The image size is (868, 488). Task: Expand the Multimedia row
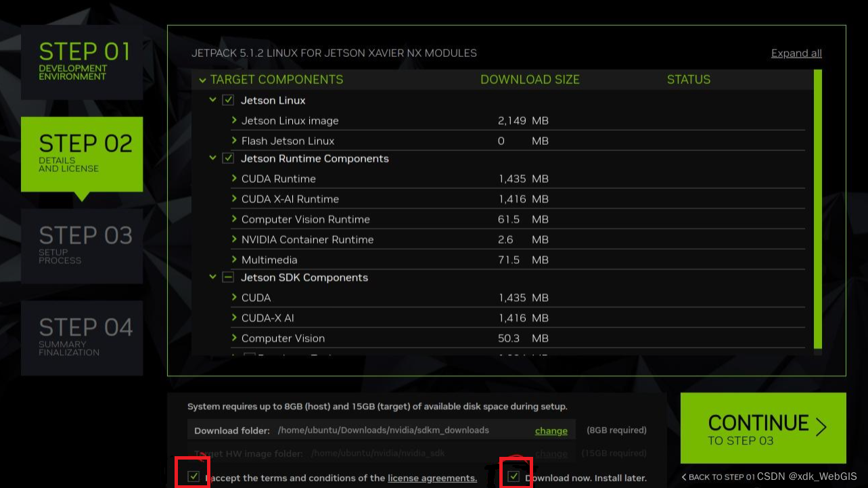coord(234,260)
